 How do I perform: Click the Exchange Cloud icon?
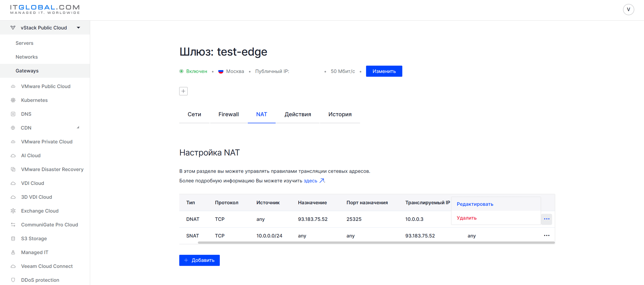(13, 211)
